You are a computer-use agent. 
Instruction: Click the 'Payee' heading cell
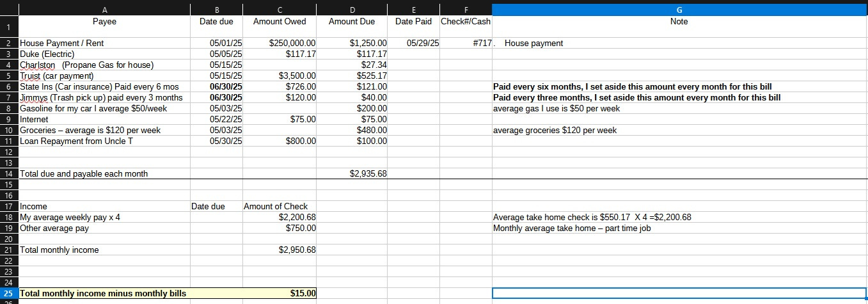click(104, 27)
